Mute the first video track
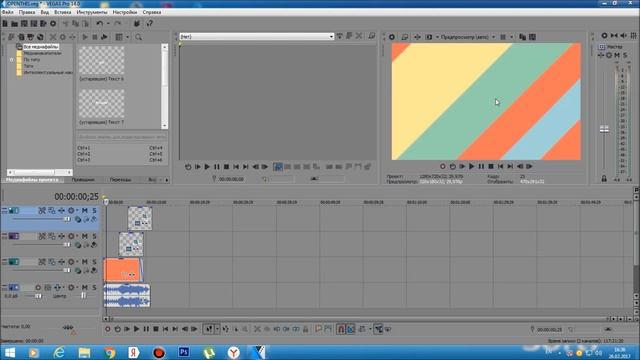 [84, 211]
